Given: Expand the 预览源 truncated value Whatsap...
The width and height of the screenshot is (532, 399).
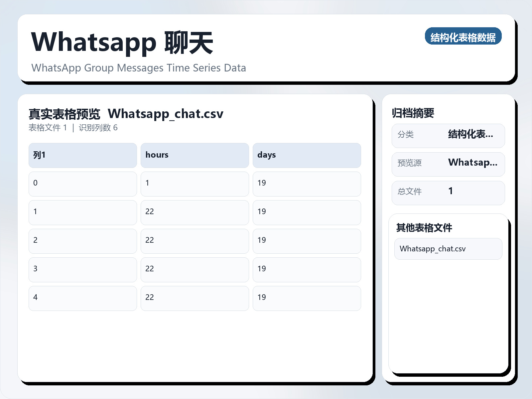Looking at the screenshot, I should pos(473,163).
